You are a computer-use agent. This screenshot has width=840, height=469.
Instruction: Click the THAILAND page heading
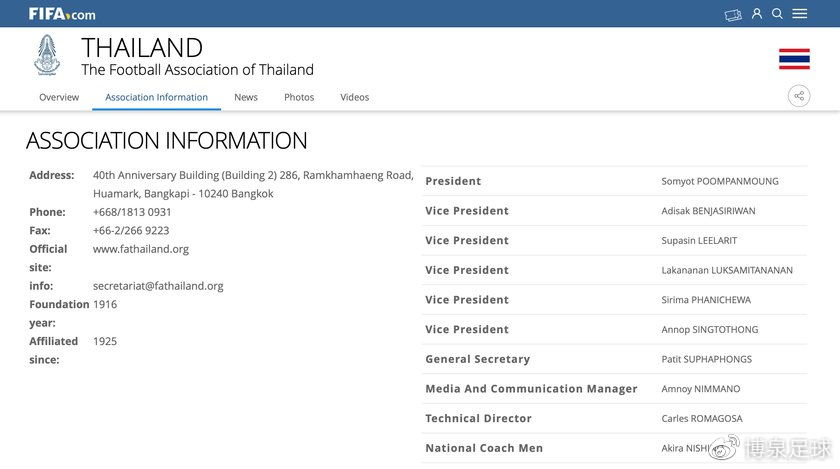click(142, 48)
